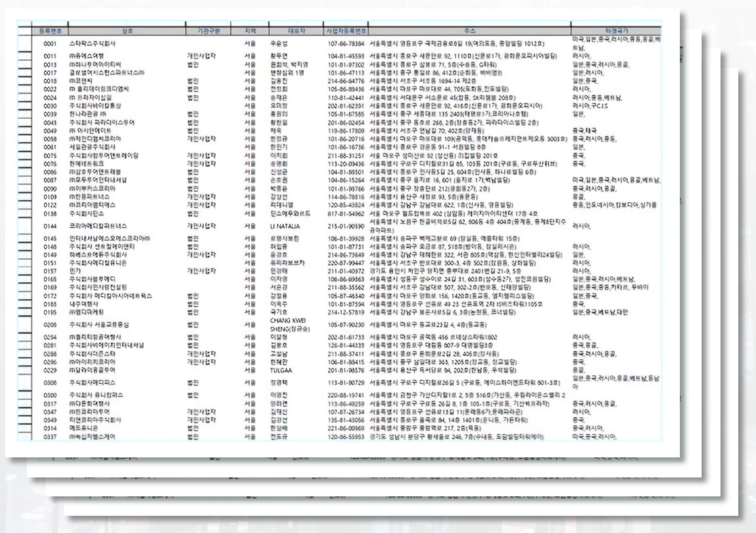Click registration number 0317
This screenshot has height=533, width=756.
49,404
